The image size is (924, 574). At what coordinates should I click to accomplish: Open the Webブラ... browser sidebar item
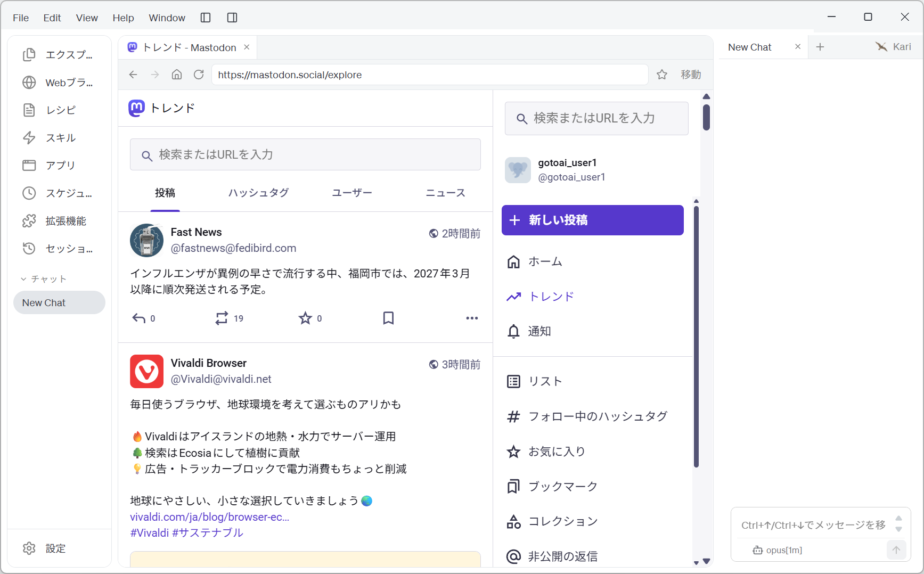59,83
